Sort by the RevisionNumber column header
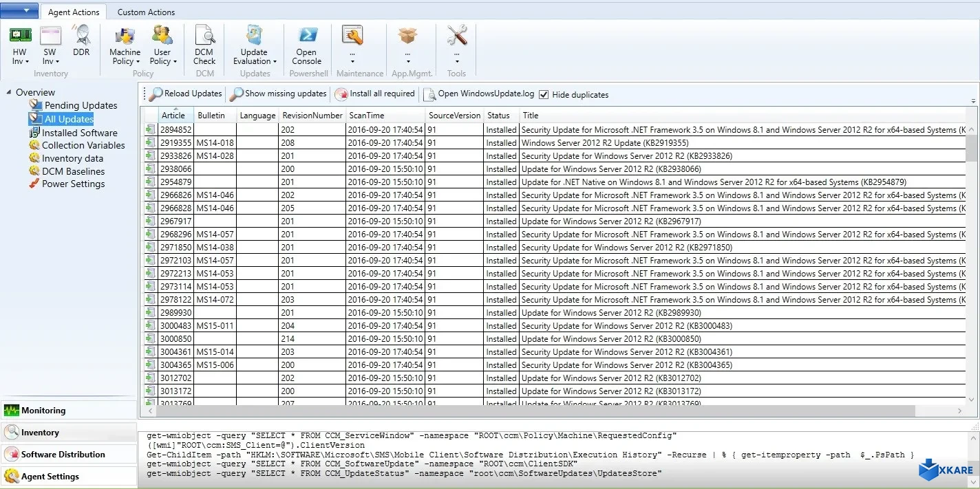Image resolution: width=980 pixels, height=489 pixels. [312, 116]
